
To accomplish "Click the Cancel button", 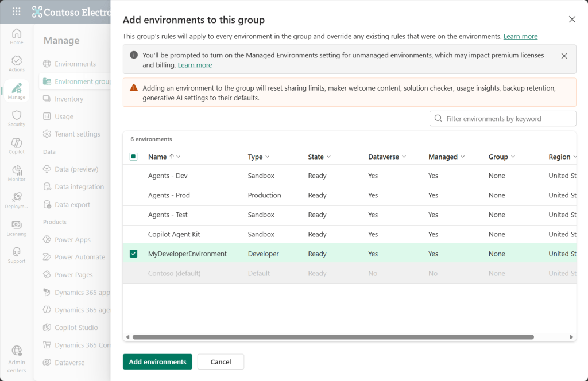I will (220, 362).
